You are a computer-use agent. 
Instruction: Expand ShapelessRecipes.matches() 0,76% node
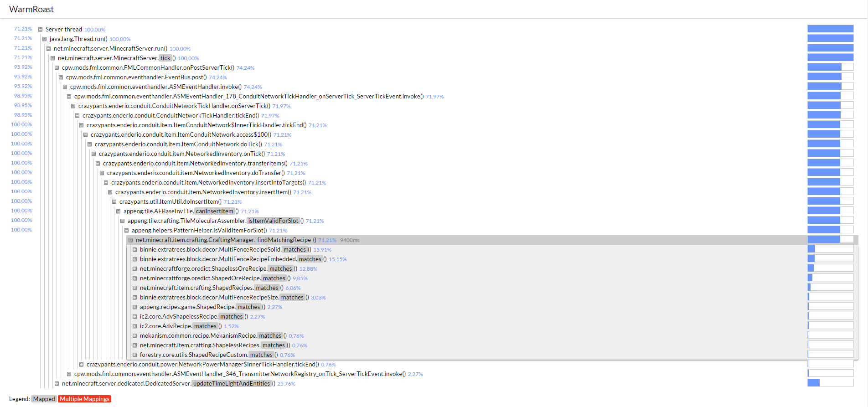pos(134,345)
